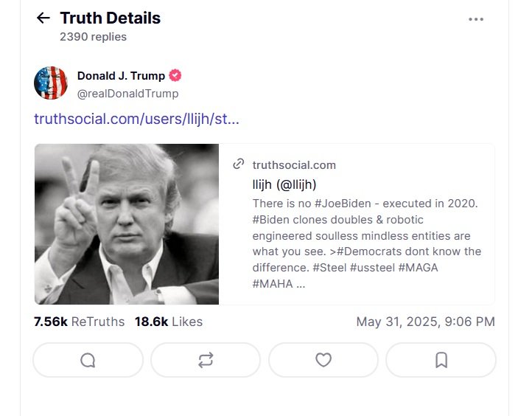Click the profile avatar picture
The height and width of the screenshot is (416, 532).
(51, 83)
